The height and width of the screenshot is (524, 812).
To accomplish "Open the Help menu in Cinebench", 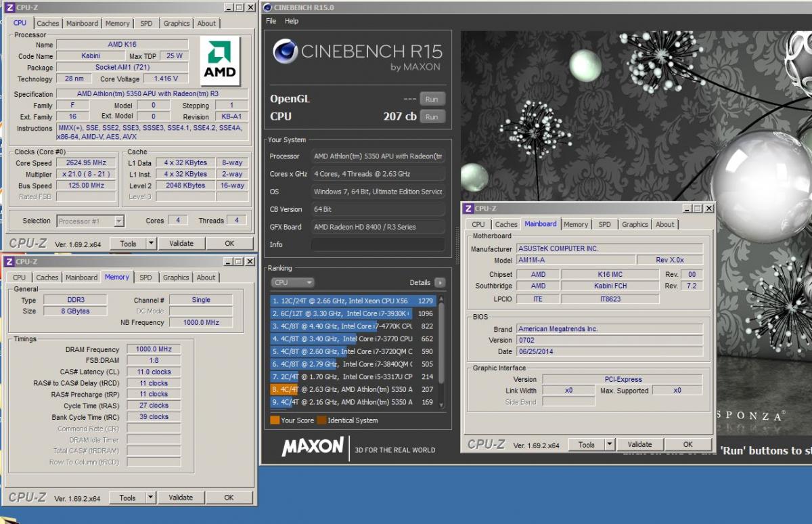I will tap(292, 21).
